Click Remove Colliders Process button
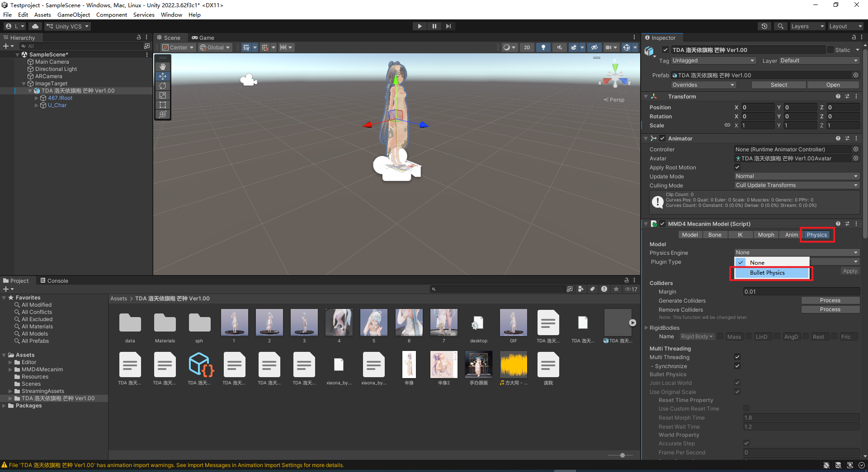Screen dimensions: 868x472 [830, 309]
